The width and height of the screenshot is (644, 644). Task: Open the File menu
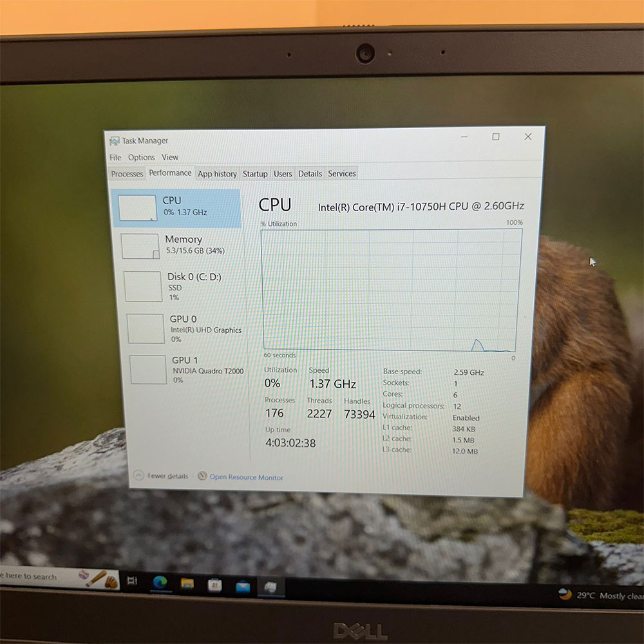(x=115, y=157)
